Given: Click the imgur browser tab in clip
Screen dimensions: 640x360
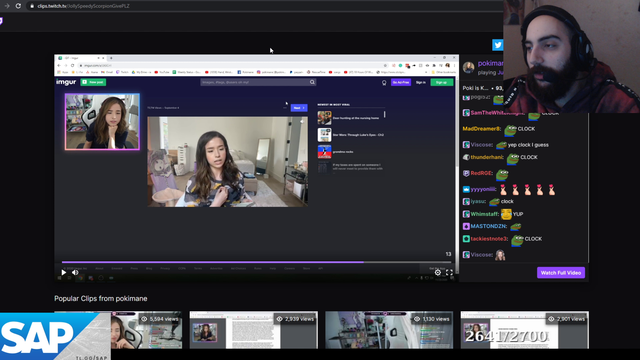Looking at the screenshot, I should pos(81,58).
